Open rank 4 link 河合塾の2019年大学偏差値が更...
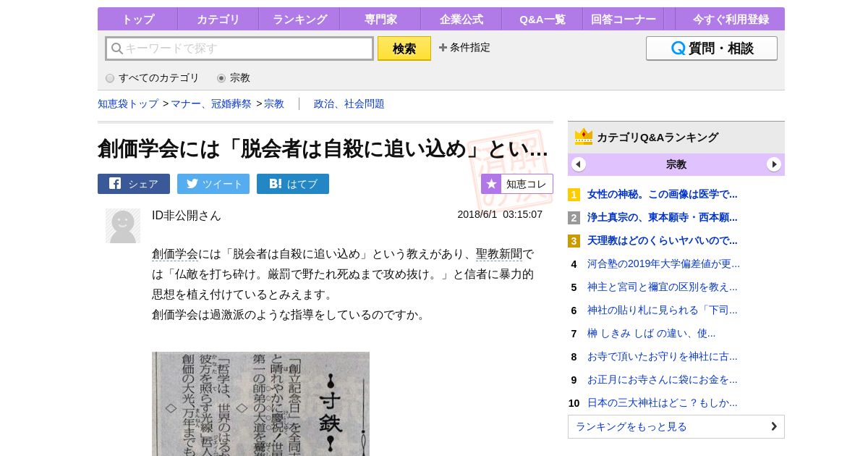This screenshot has height=456, width=868. pos(664,263)
